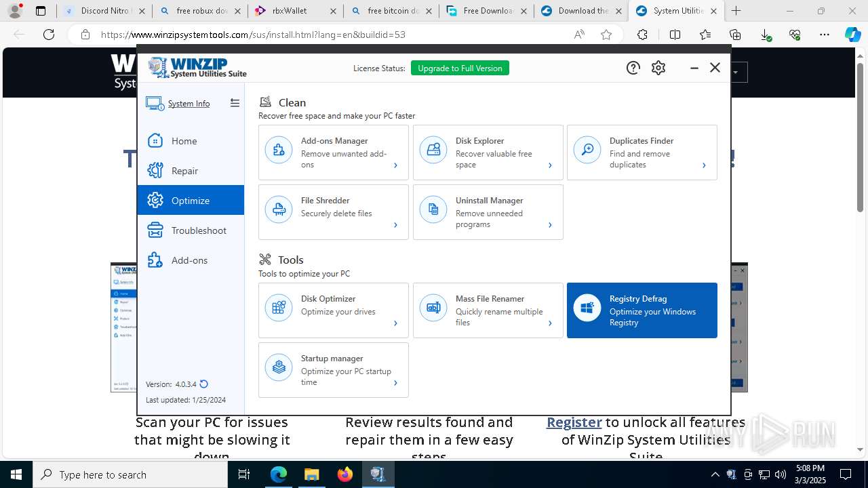This screenshot has width=868, height=488.
Task: Expand the Disk Optimizer chevron arrow
Action: [396, 323]
